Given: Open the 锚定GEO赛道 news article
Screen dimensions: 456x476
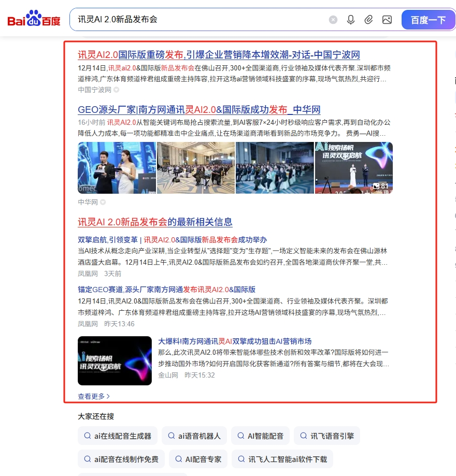Looking at the screenshot, I should coord(166,290).
